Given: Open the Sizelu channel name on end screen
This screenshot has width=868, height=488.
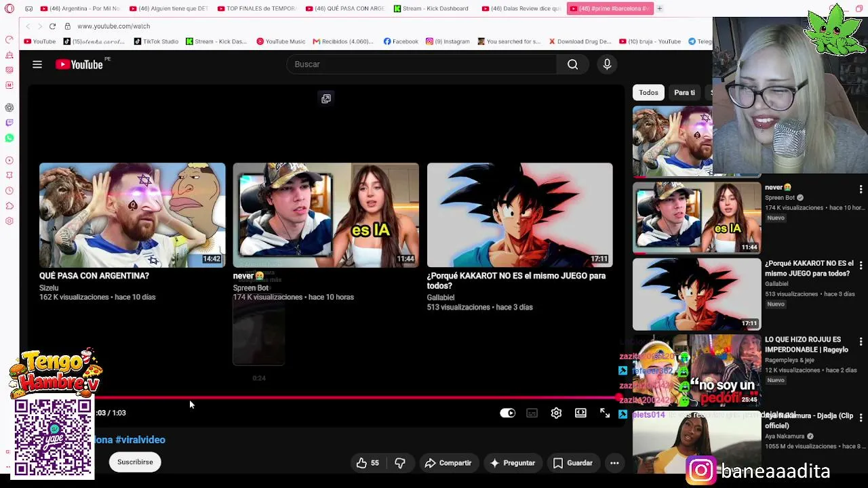Looking at the screenshot, I should click(x=49, y=288).
